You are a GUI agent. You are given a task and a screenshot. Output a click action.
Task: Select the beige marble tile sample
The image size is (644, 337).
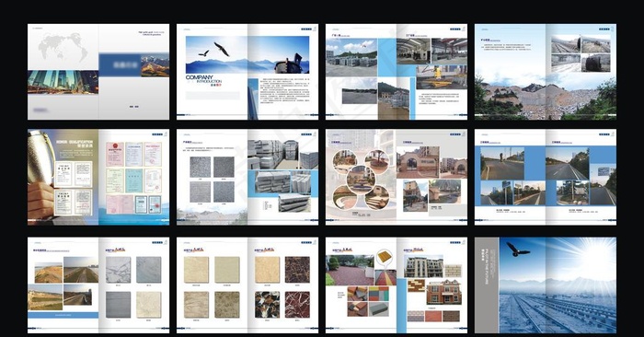tap(196, 270)
